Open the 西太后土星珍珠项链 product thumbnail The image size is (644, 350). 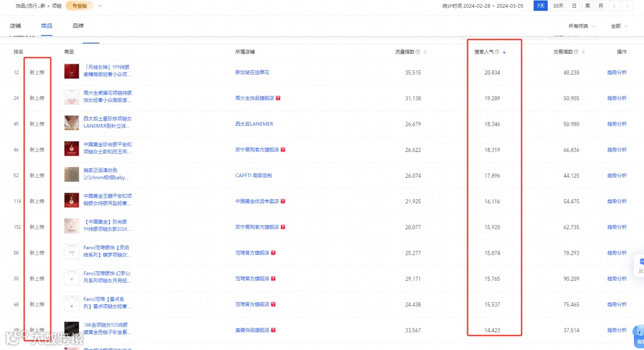tap(72, 123)
